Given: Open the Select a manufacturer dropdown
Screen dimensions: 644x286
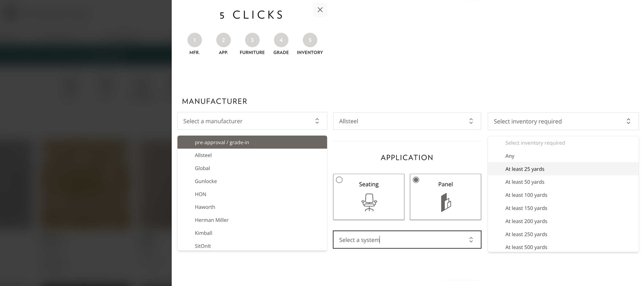Looking at the screenshot, I should click(x=252, y=121).
